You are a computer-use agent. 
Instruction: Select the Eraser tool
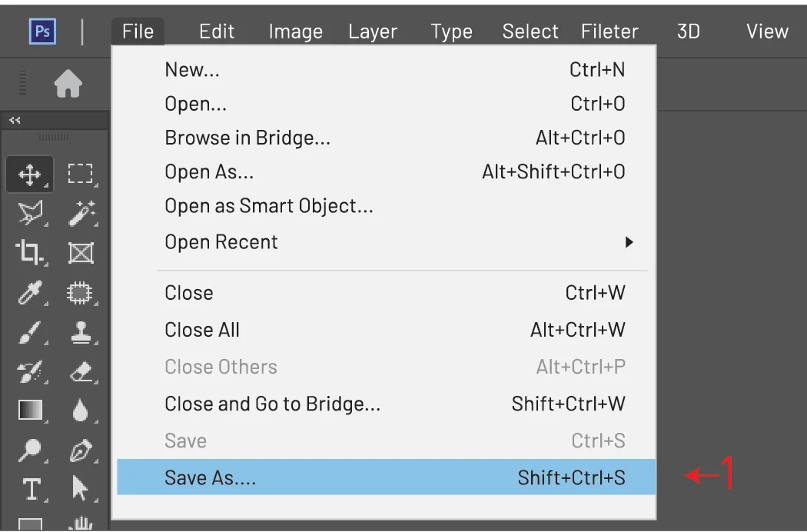[81, 371]
